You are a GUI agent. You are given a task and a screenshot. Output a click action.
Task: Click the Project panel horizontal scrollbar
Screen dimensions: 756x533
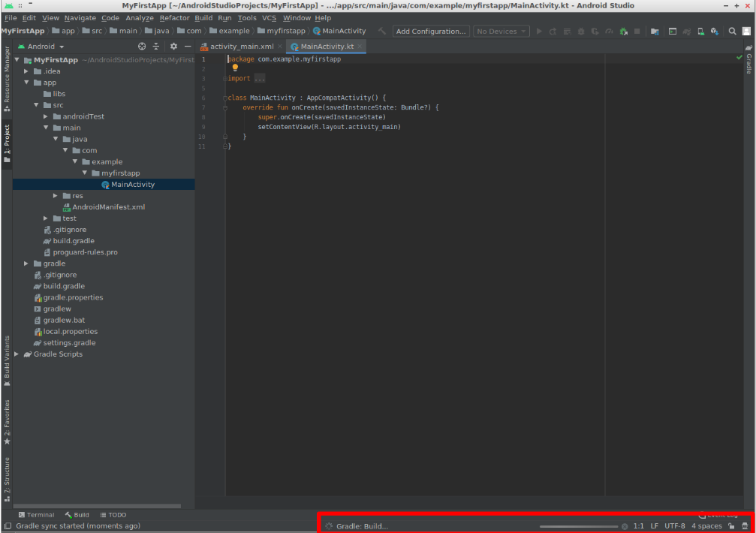coord(96,506)
